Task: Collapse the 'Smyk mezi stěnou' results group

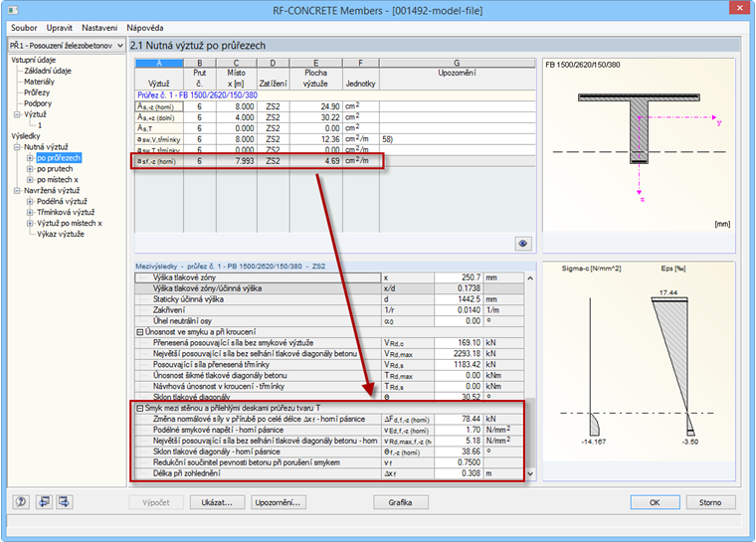Action: [x=140, y=409]
